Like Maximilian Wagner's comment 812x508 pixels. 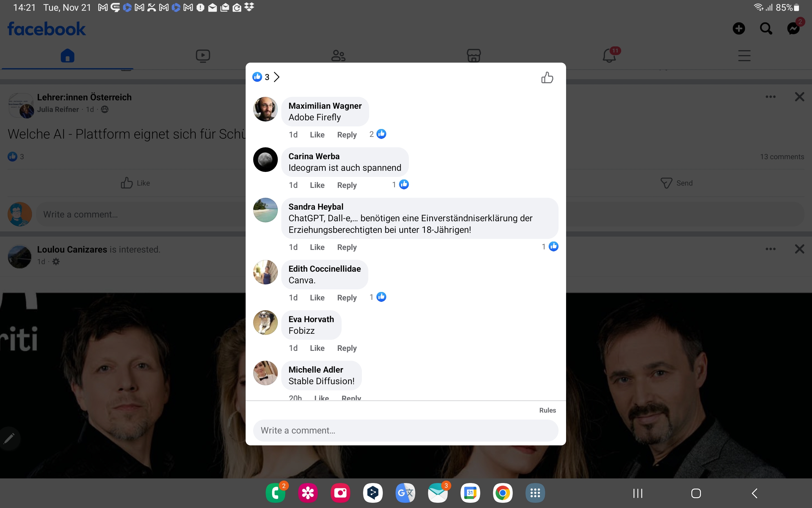pyautogui.click(x=317, y=135)
